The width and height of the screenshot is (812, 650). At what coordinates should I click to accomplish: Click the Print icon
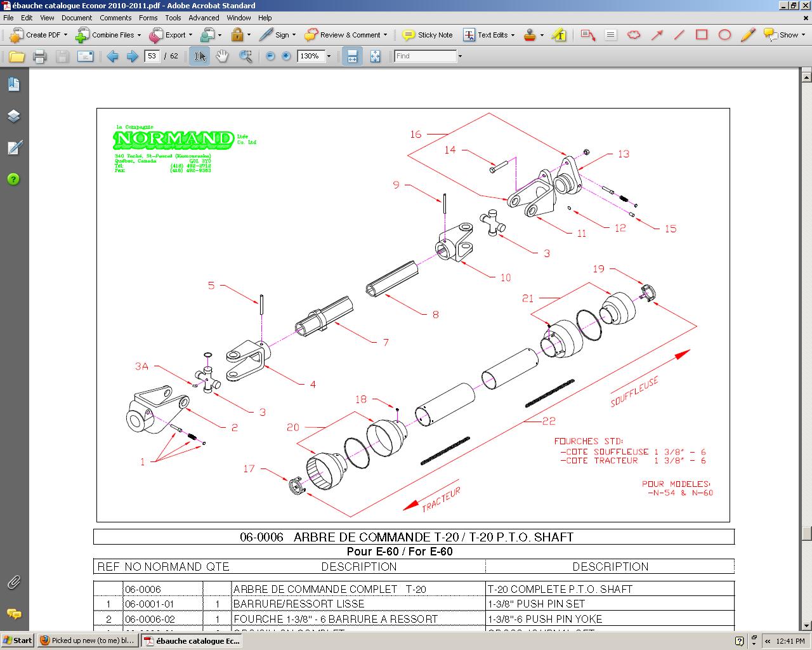(x=39, y=56)
